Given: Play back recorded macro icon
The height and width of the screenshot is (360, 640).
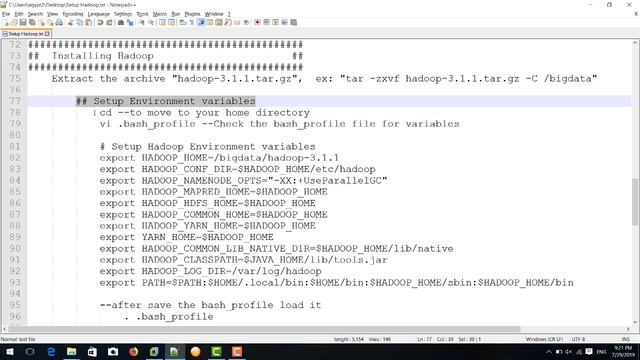Looking at the screenshot, I should [276, 22].
